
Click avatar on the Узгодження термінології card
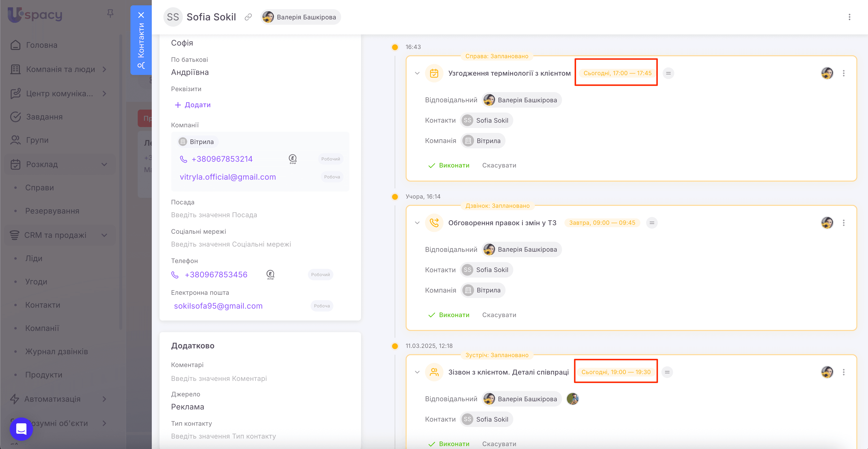tap(827, 73)
